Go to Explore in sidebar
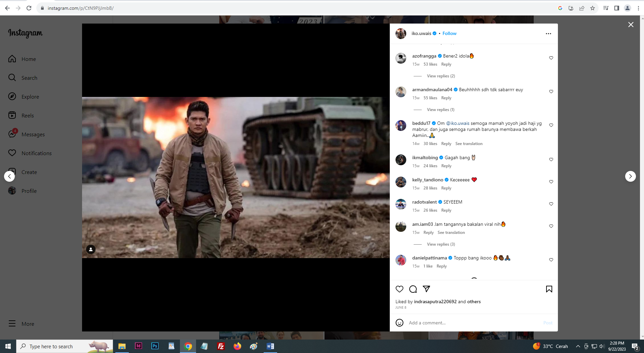 tap(24, 97)
